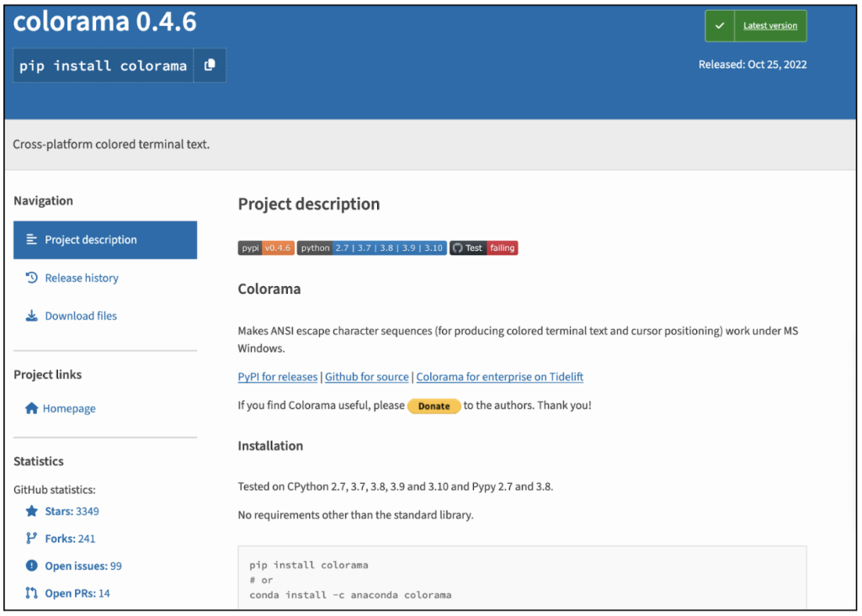The width and height of the screenshot is (862, 616).
Task: Click the Homepage house icon
Action: [32, 408]
